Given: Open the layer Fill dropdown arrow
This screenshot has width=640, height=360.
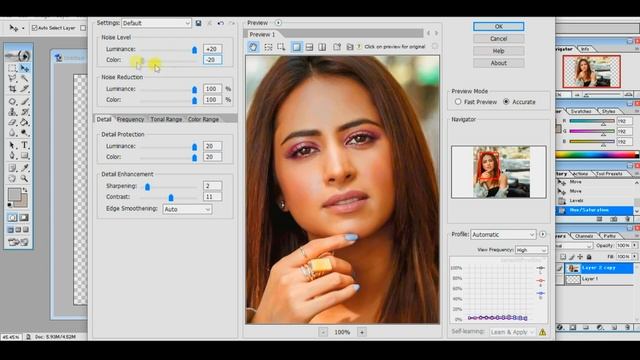Looking at the screenshot, I should click(x=635, y=256).
